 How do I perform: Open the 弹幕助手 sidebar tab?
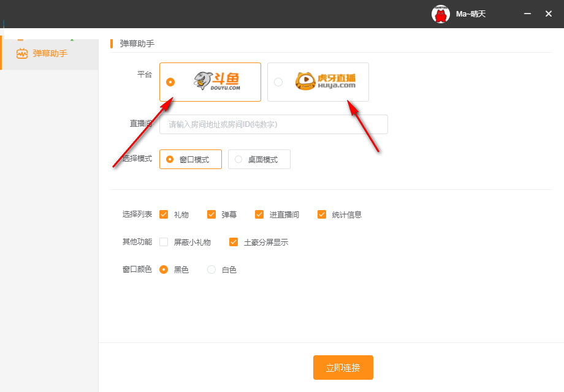click(49, 54)
